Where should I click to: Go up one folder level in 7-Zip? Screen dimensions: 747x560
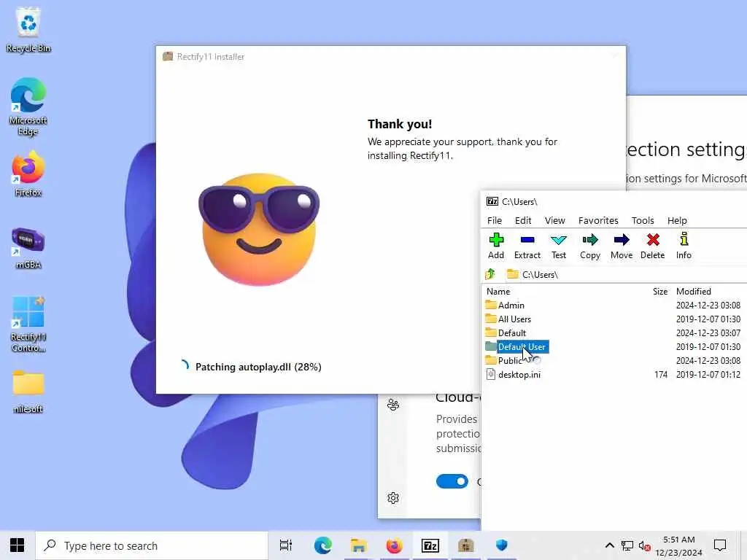point(490,274)
